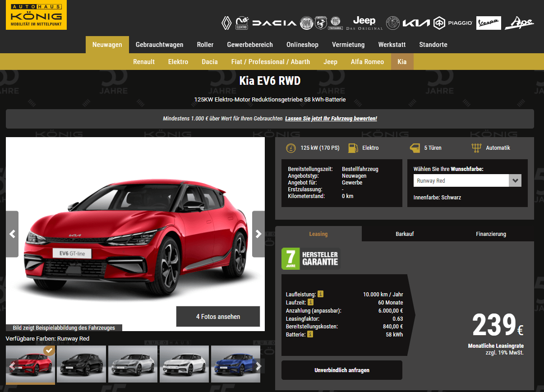Click the Unverbindlich anfragen button
This screenshot has width=544, height=392.
[x=342, y=370]
